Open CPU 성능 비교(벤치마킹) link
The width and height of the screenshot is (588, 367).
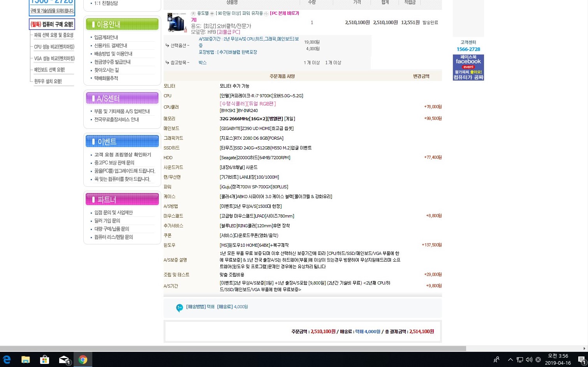click(x=54, y=47)
